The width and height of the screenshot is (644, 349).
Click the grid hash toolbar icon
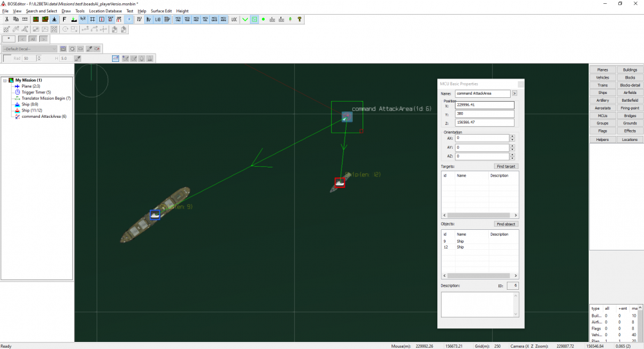pyautogui.click(x=93, y=19)
